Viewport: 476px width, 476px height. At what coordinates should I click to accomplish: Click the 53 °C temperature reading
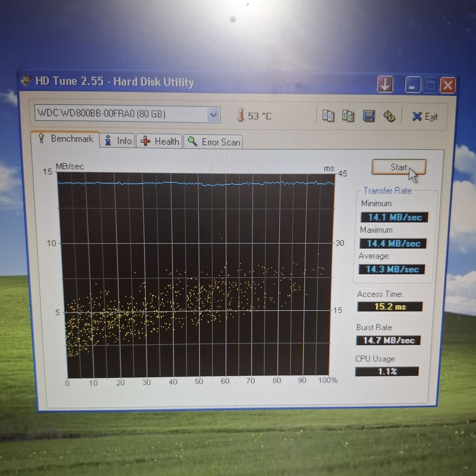pyautogui.click(x=259, y=116)
